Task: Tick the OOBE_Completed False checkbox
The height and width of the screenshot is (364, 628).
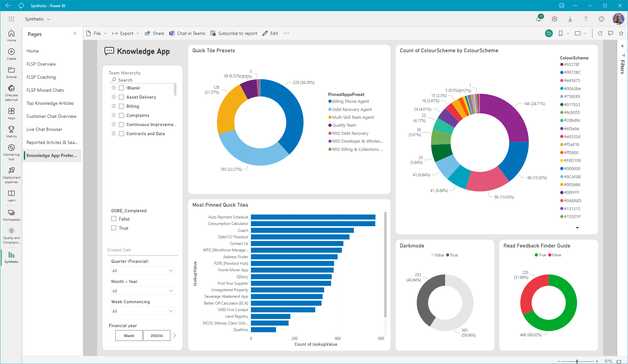Action: click(x=114, y=219)
